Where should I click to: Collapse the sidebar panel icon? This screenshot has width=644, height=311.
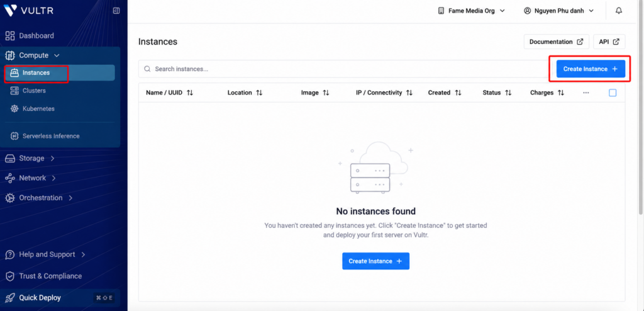click(x=116, y=11)
